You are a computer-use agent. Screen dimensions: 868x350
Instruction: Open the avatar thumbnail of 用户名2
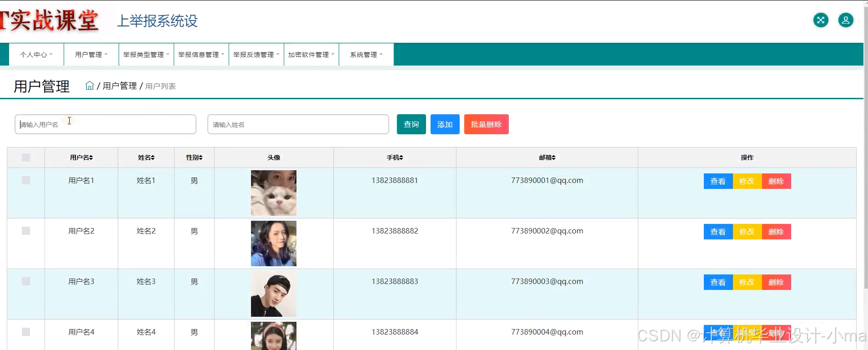pyautogui.click(x=274, y=243)
